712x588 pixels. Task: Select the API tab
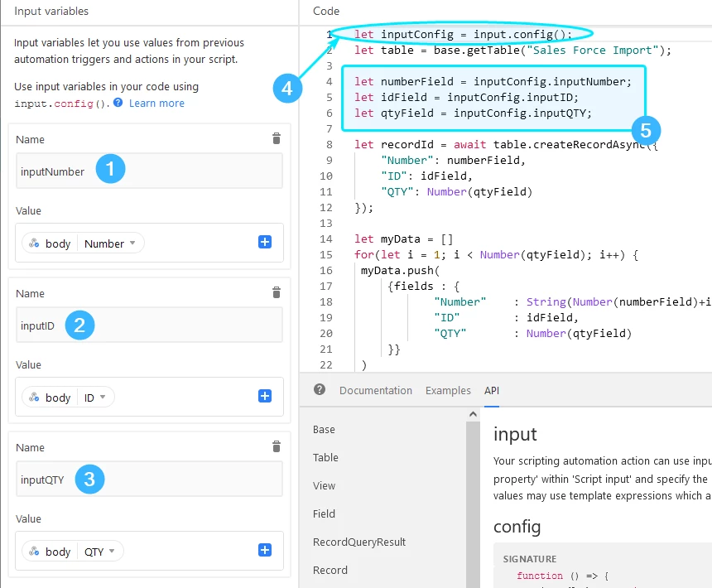tap(491, 391)
